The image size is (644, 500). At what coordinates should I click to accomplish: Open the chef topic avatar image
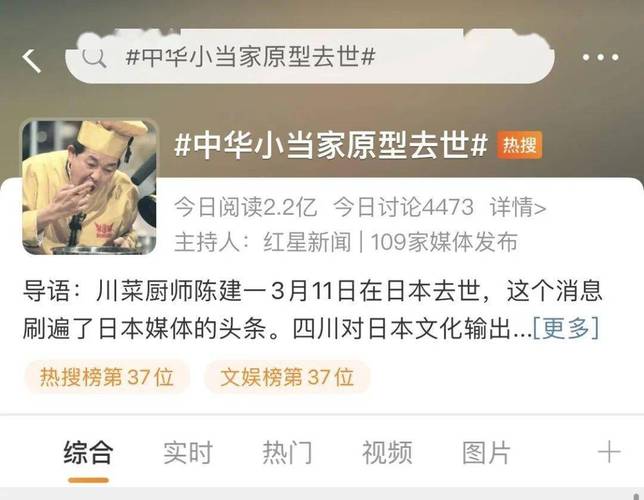pyautogui.click(x=90, y=187)
